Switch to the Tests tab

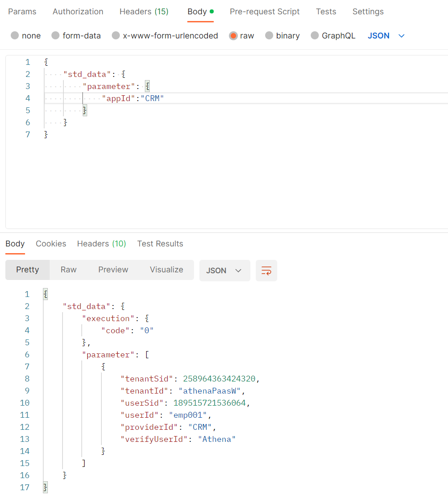(326, 12)
